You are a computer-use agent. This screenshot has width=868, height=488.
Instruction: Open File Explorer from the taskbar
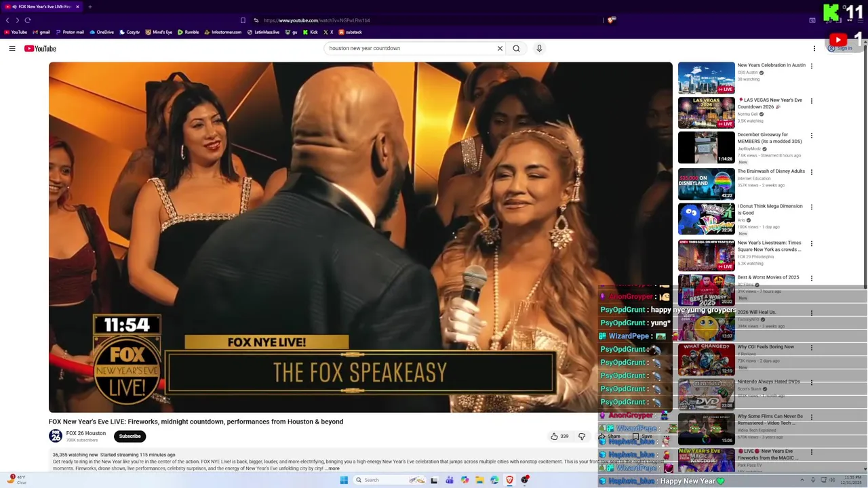pos(479,480)
